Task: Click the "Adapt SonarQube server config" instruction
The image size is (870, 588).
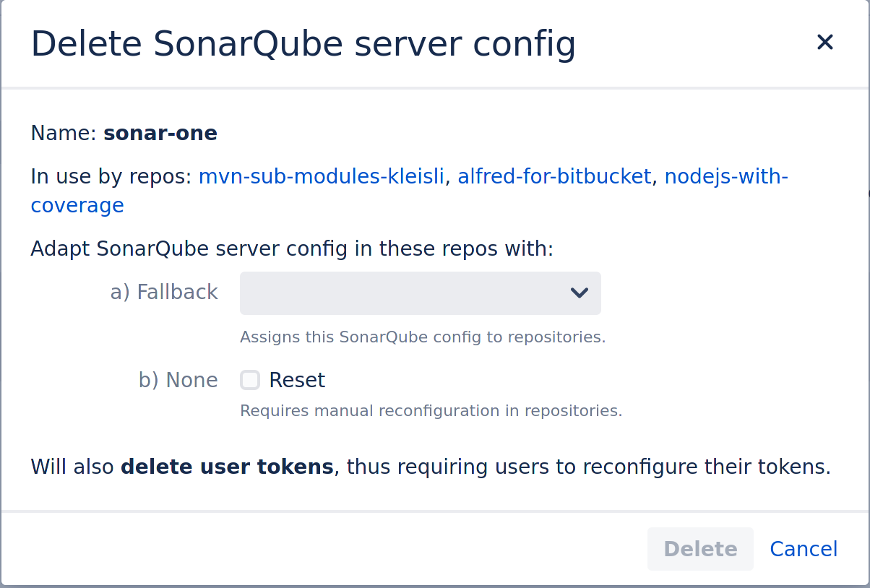Action: pyautogui.click(x=291, y=248)
